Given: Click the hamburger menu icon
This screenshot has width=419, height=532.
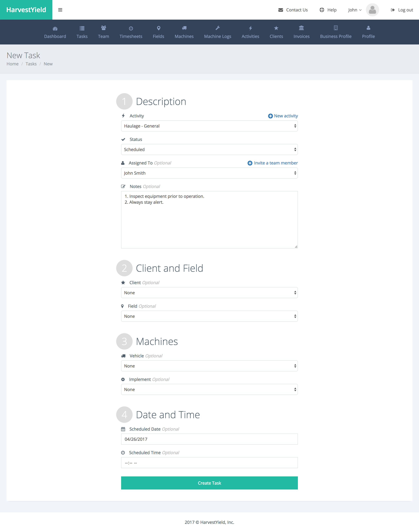Looking at the screenshot, I should click(x=60, y=10).
